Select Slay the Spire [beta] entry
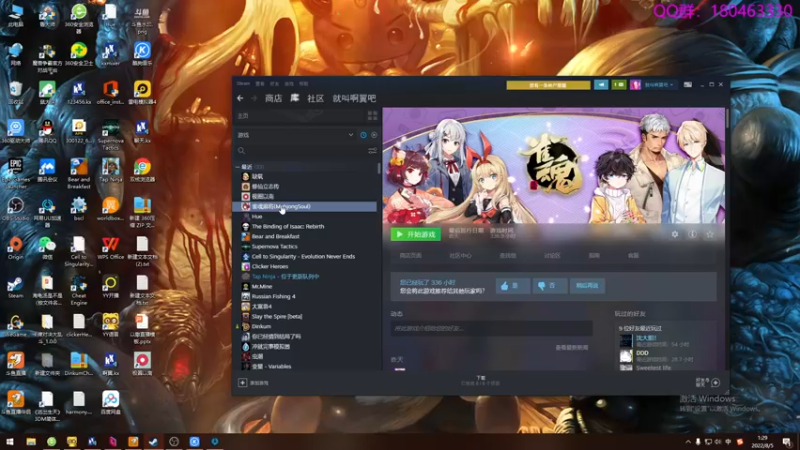 click(305, 316)
